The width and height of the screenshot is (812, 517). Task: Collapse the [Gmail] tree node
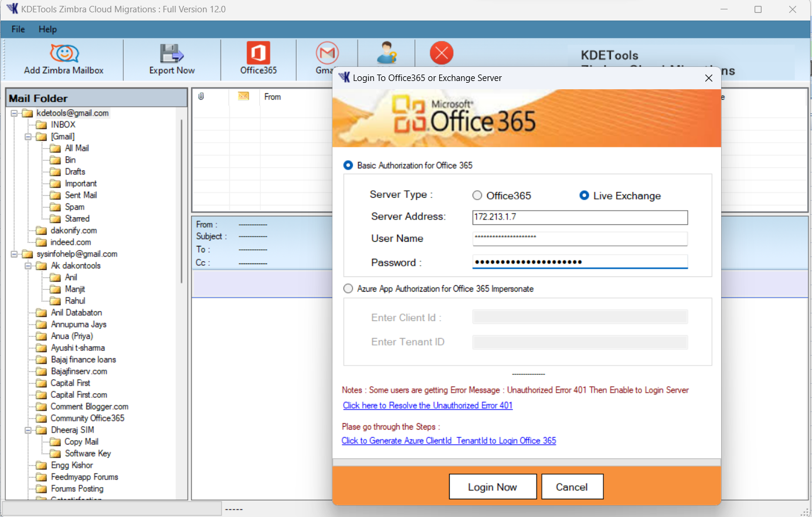click(28, 137)
